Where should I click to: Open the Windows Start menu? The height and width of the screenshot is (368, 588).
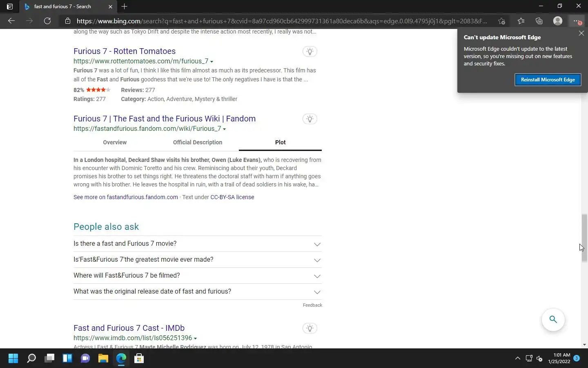click(13, 359)
